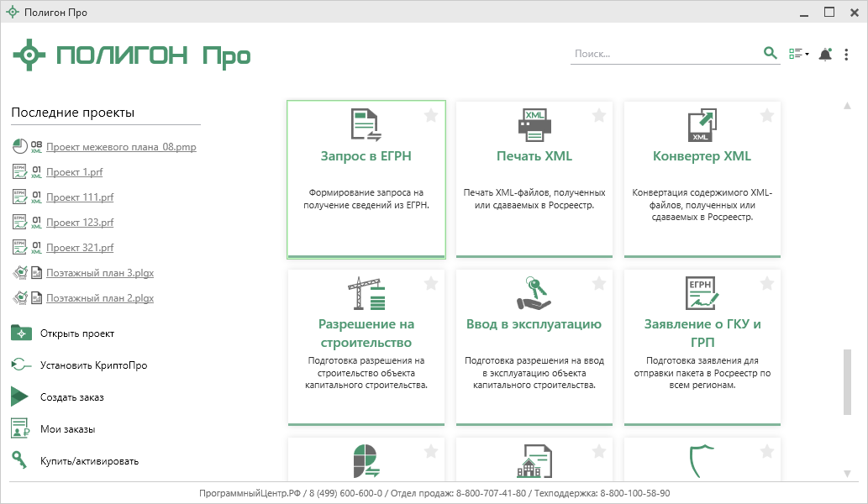Click the Конвертер XML icon
868x504 pixels.
click(x=702, y=125)
